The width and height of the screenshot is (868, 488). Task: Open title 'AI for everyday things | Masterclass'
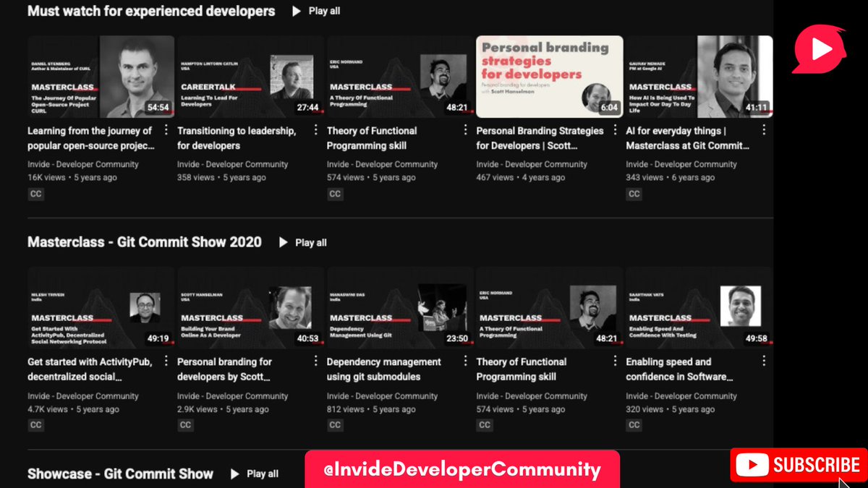click(x=688, y=138)
